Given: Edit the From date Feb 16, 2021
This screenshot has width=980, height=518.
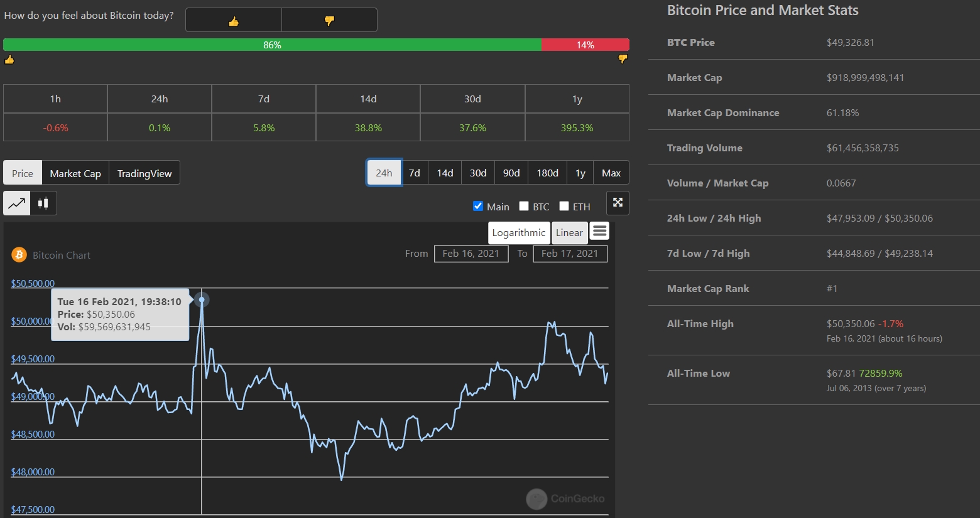Looking at the screenshot, I should coord(471,254).
